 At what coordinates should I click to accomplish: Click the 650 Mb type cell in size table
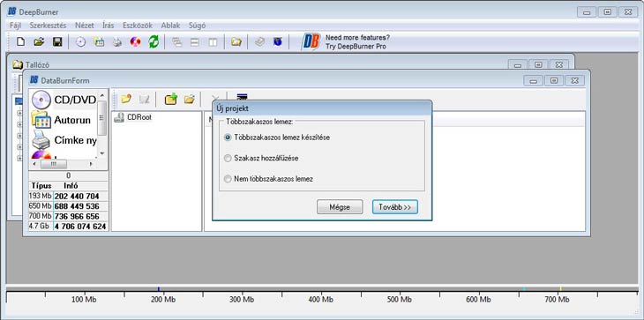[x=41, y=206]
